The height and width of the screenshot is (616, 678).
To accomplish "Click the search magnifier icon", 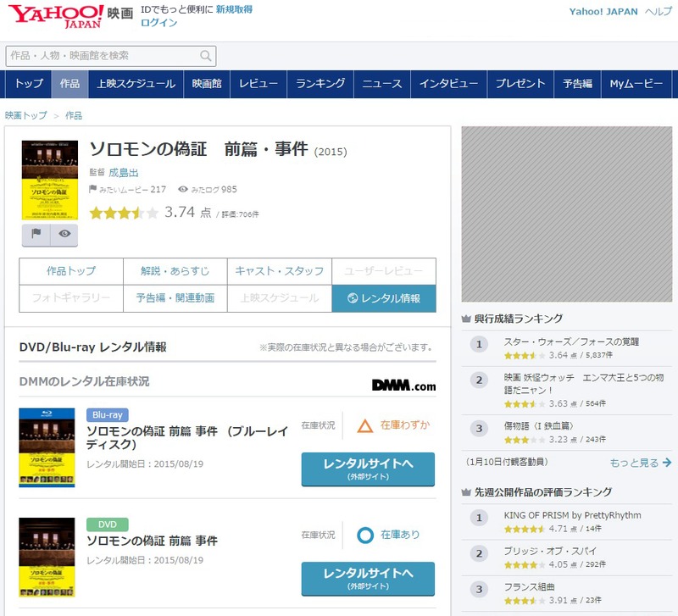I will click(x=206, y=56).
